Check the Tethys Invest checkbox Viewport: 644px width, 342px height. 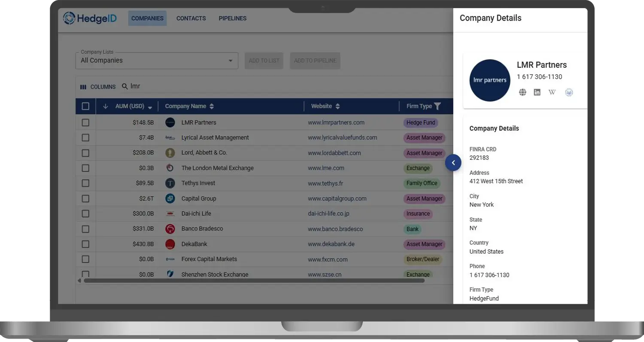(x=85, y=183)
